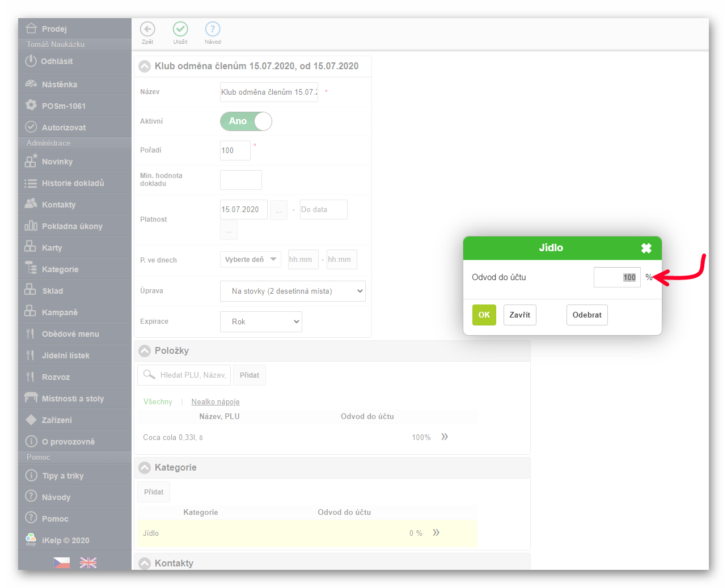Click the Uložit save checkmark icon

pyautogui.click(x=180, y=29)
